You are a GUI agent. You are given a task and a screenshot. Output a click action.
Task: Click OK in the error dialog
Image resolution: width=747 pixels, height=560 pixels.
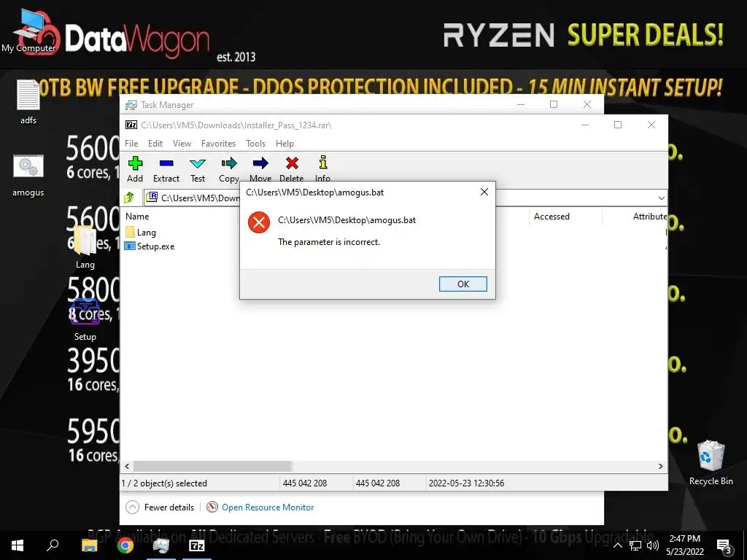click(x=463, y=284)
